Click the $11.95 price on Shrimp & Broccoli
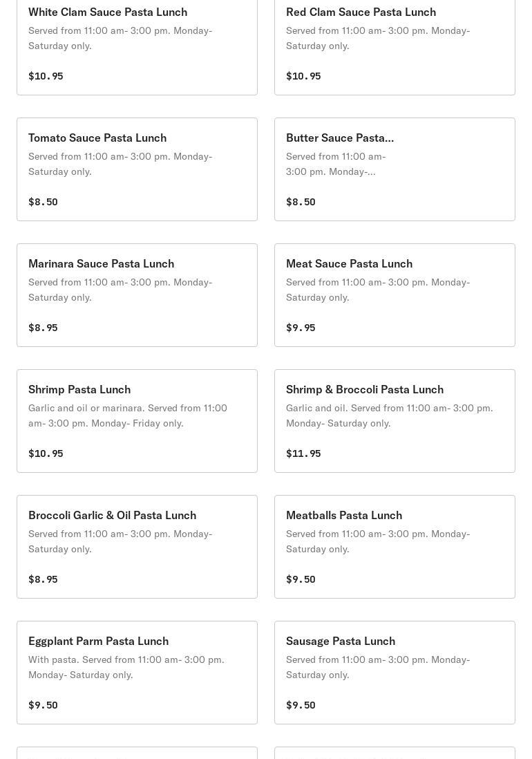 (303, 453)
